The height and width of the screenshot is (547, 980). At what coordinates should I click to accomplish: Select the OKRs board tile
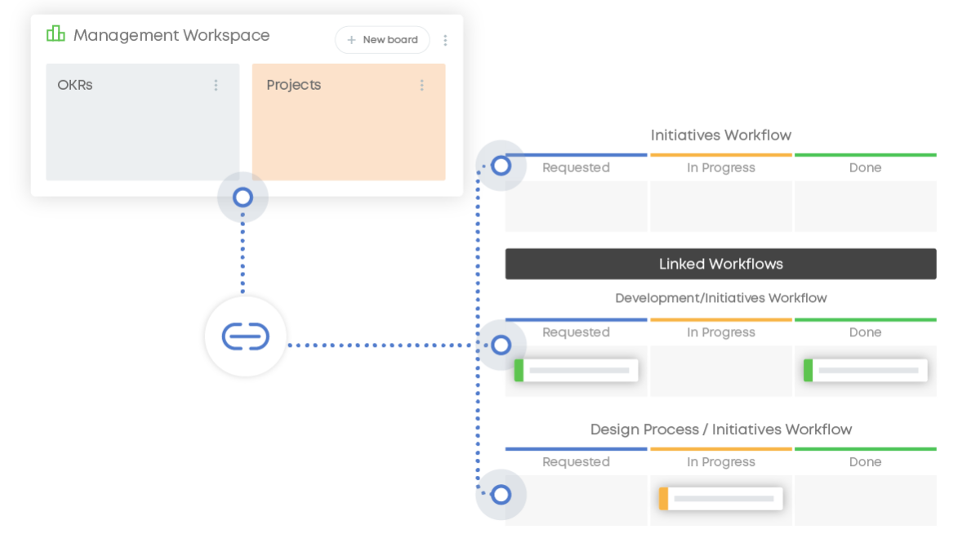142,131
